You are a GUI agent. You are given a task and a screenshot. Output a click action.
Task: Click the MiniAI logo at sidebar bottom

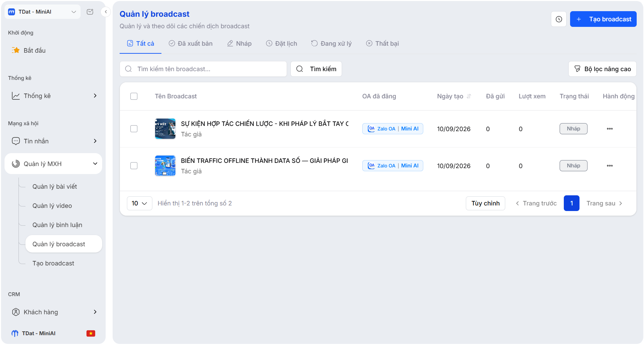[15, 333]
